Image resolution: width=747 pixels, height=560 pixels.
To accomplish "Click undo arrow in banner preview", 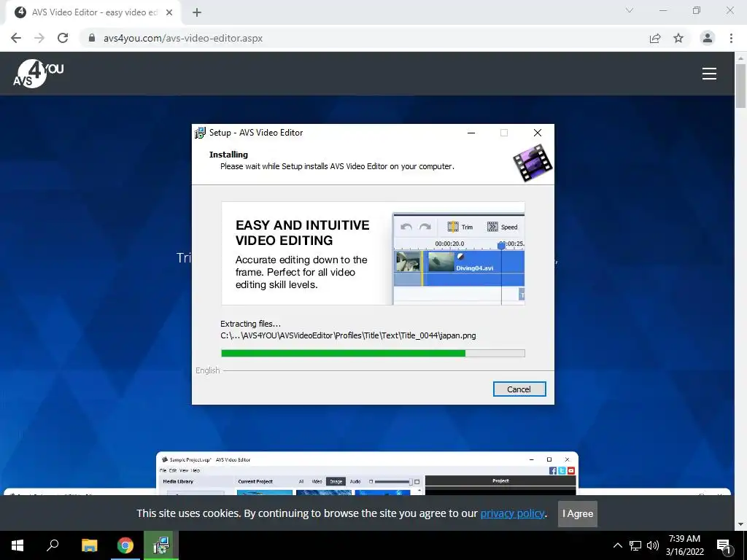I will [x=406, y=227].
